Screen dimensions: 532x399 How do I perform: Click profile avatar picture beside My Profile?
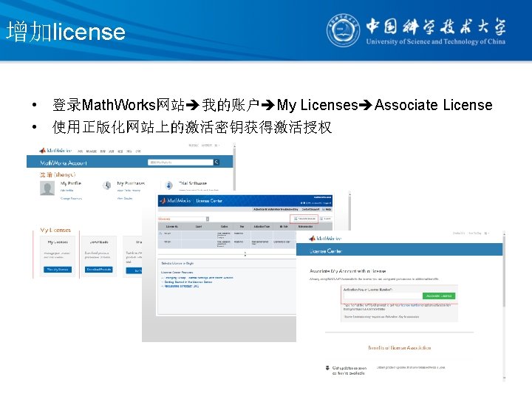pyautogui.click(x=47, y=188)
